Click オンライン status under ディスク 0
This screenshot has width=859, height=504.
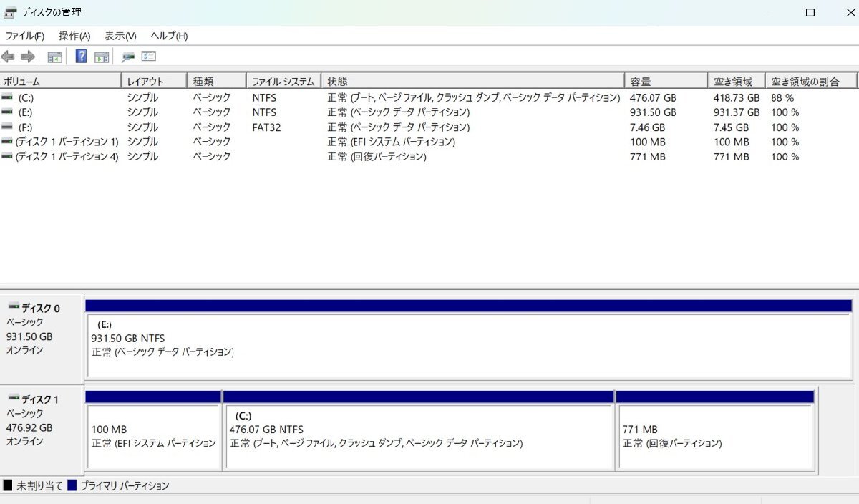25,350
